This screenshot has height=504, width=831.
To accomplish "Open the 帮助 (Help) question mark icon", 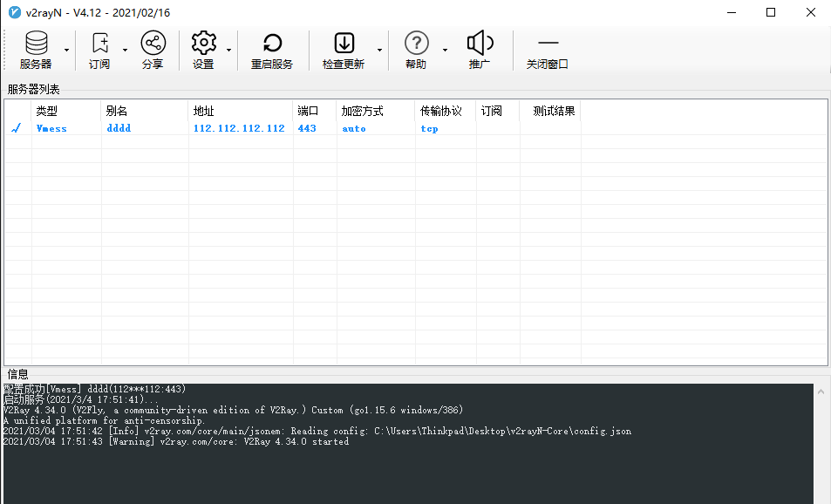I will pyautogui.click(x=416, y=42).
